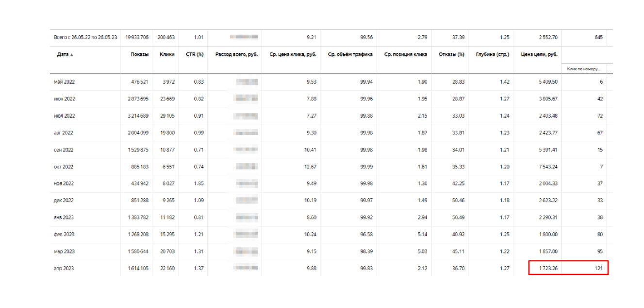Screen dimensions: 644x308
Task: Click the sort arrow next to Дата
Action: coord(72,55)
